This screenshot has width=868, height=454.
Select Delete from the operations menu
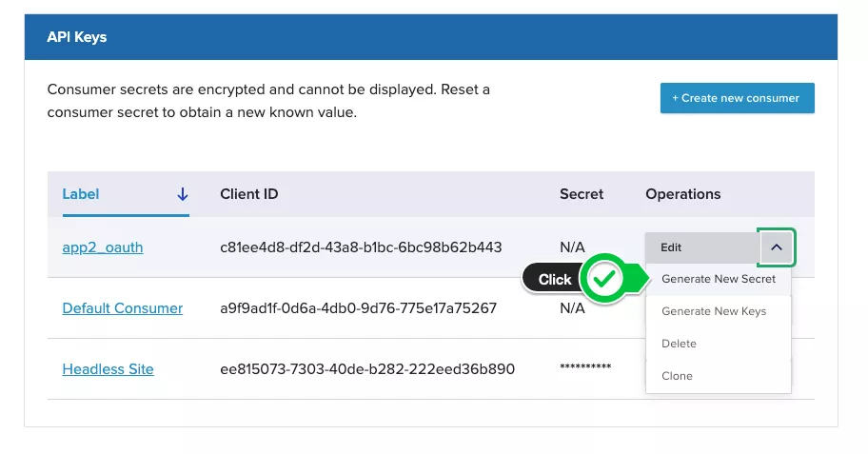pyautogui.click(x=680, y=344)
